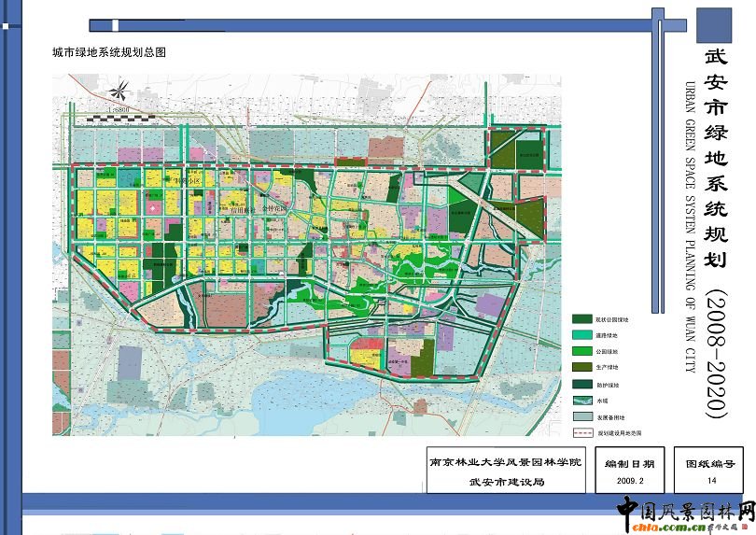Click the blue square at top right corner

point(714,25)
